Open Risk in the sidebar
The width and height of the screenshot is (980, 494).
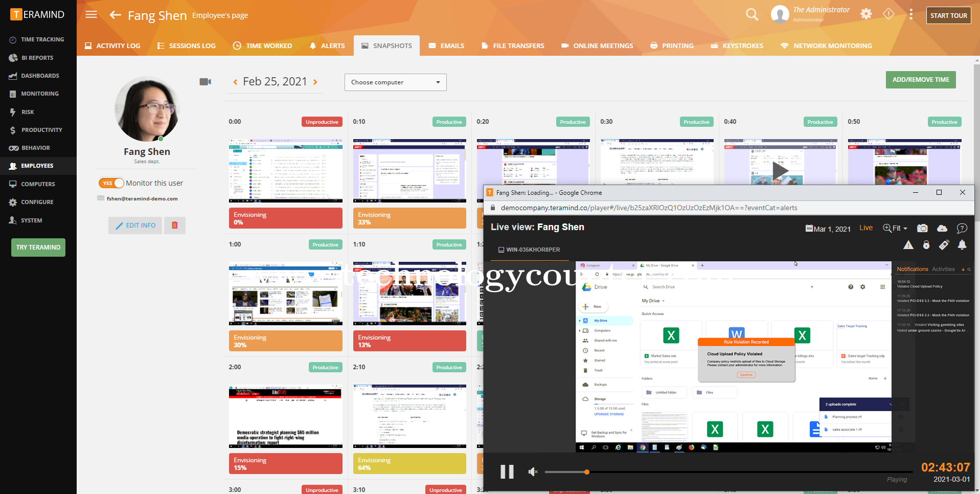pyautogui.click(x=38, y=112)
